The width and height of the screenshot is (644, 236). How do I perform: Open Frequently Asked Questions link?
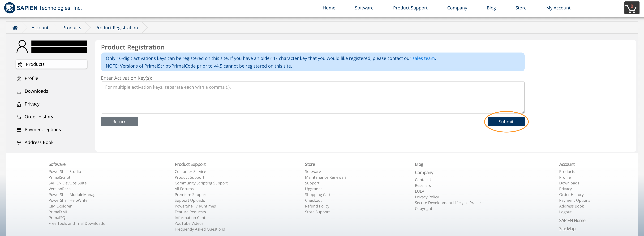point(200,229)
